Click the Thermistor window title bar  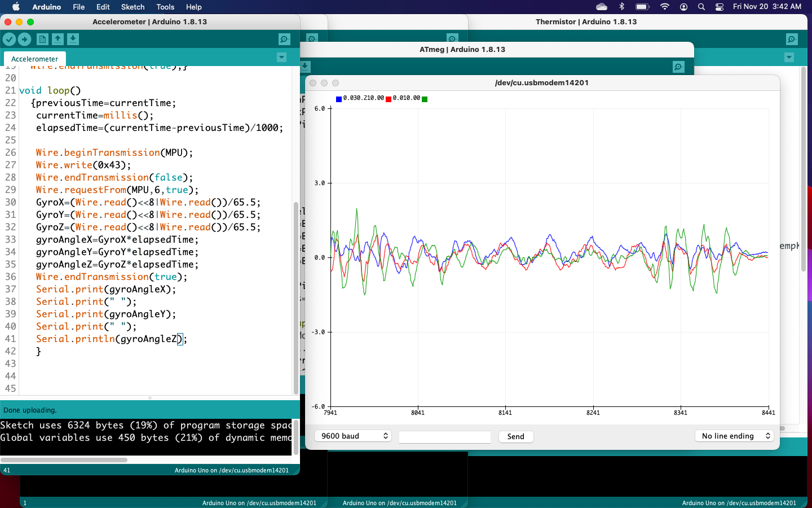(586, 21)
